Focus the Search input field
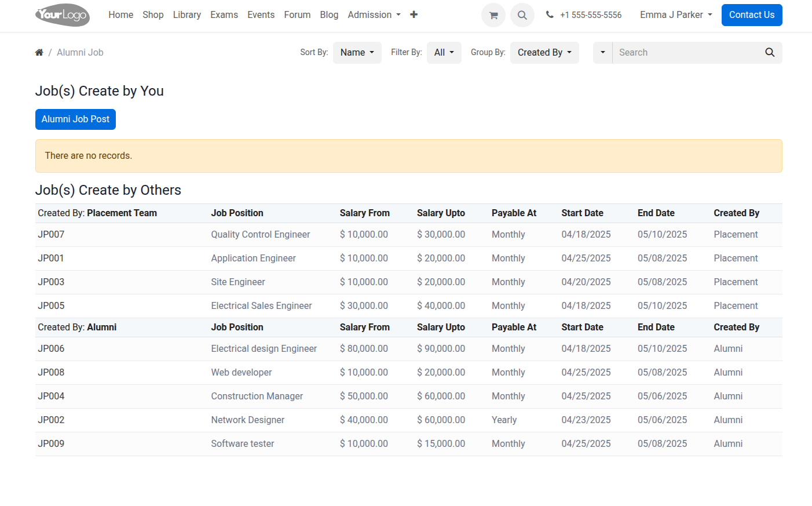The image size is (812, 506). coord(686,53)
